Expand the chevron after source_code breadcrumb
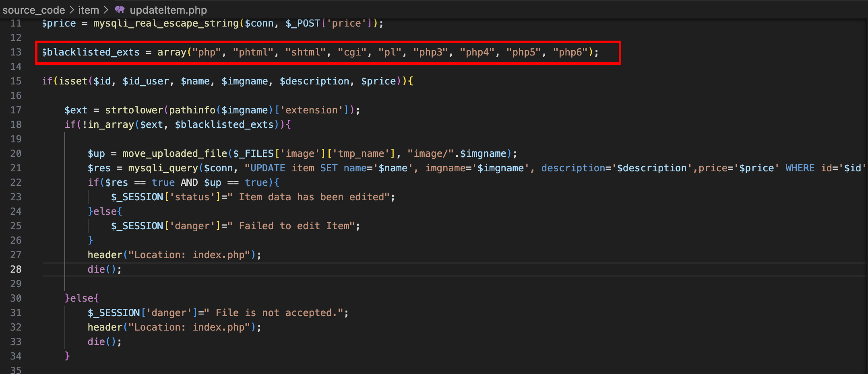Screen dimensions: 868x374 pyautogui.click(x=72, y=10)
